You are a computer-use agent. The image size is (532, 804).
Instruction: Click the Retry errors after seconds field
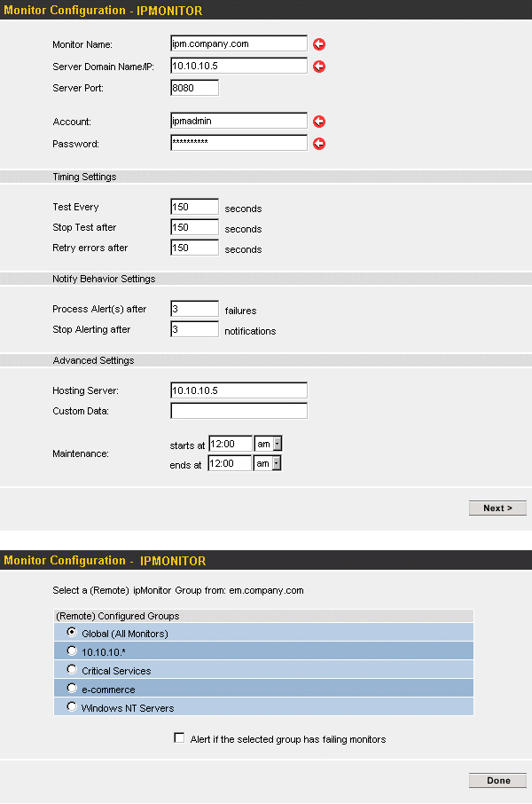[195, 248]
